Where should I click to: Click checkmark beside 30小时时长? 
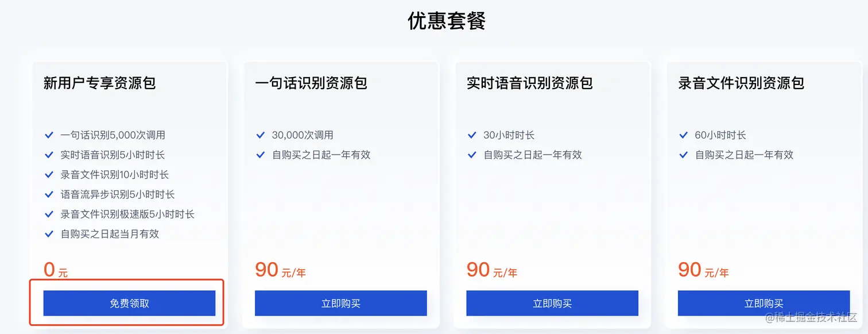472,135
